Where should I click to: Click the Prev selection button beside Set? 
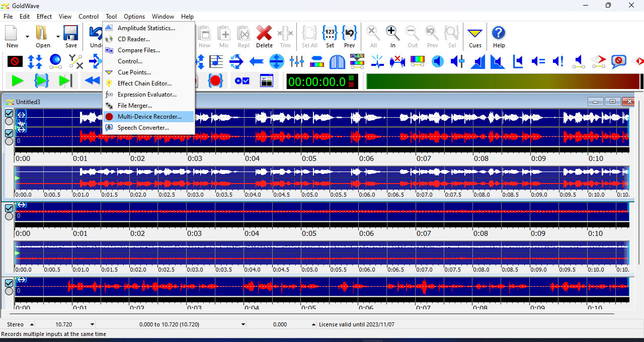tap(350, 37)
